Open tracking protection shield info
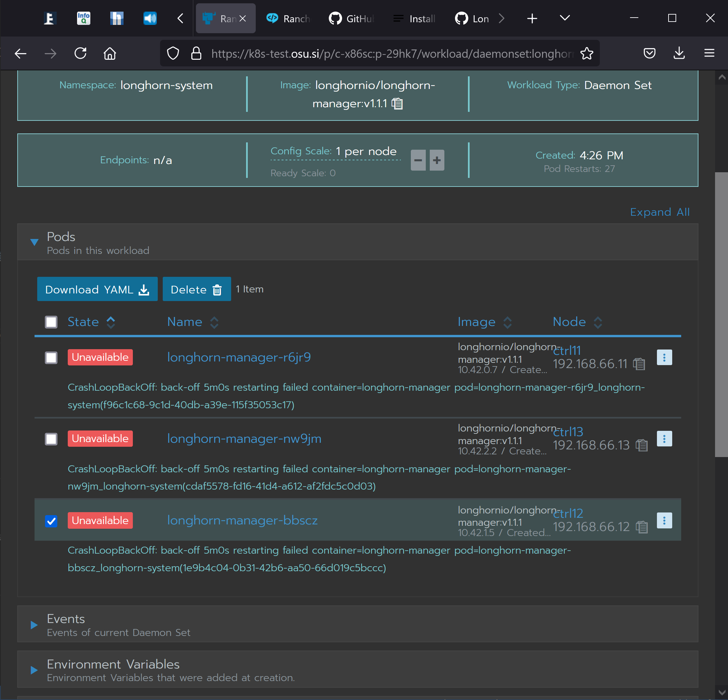Image resolution: width=728 pixels, height=700 pixels. pos(173,54)
